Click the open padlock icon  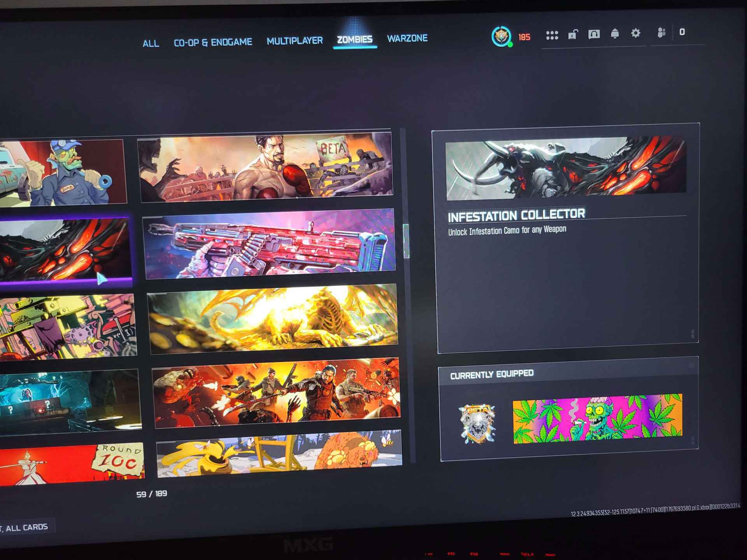pyautogui.click(x=573, y=35)
